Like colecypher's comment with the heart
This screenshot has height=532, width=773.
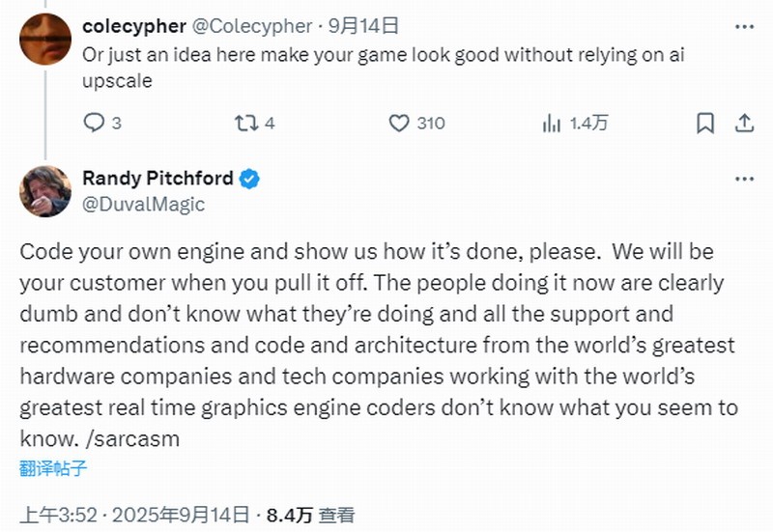(399, 123)
